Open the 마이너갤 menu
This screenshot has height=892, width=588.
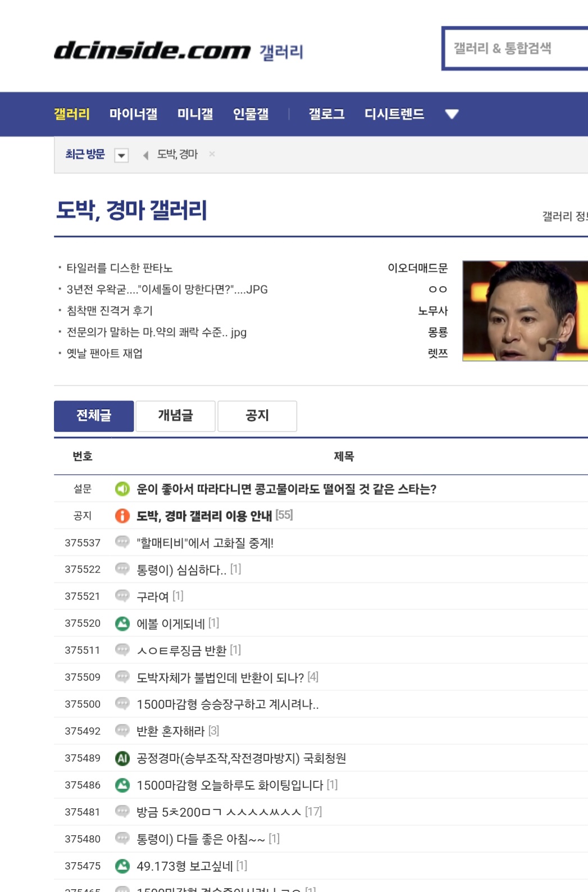(133, 114)
